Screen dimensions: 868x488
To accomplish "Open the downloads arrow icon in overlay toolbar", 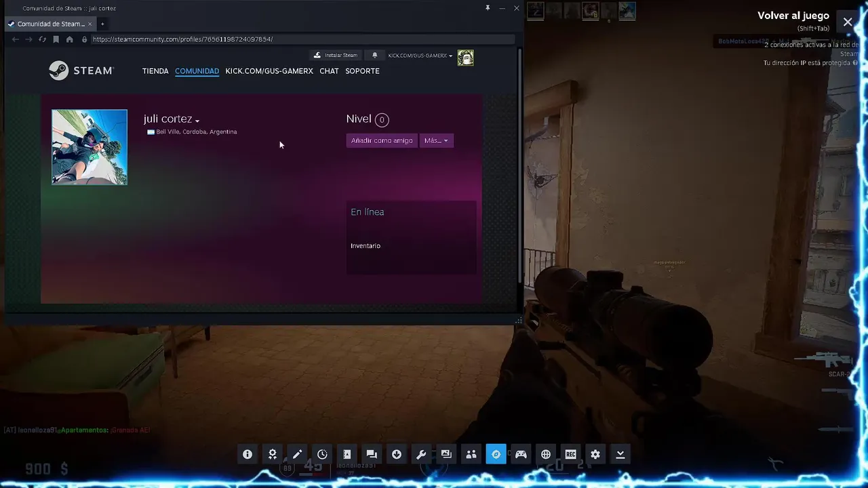I will [397, 454].
